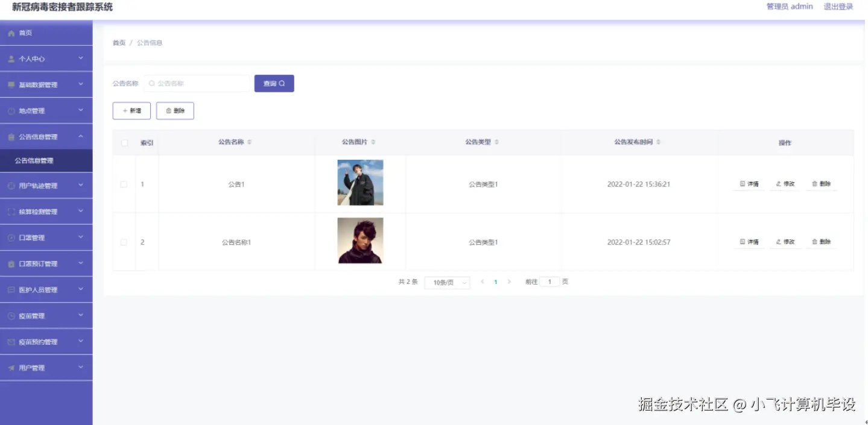
Task: Click 首页 in the breadcrumb
Action: click(119, 43)
